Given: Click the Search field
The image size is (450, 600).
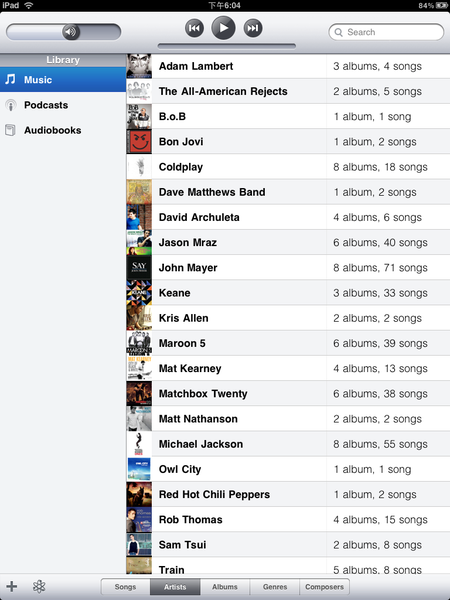Looking at the screenshot, I should [x=386, y=32].
